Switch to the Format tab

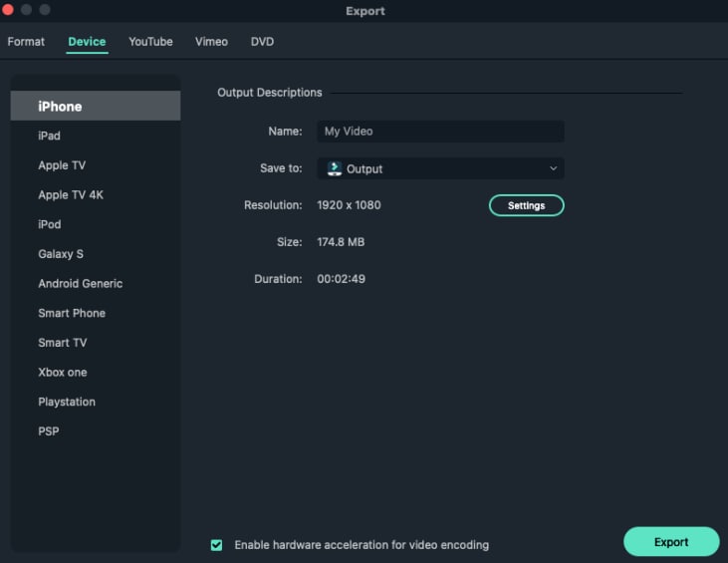26,42
